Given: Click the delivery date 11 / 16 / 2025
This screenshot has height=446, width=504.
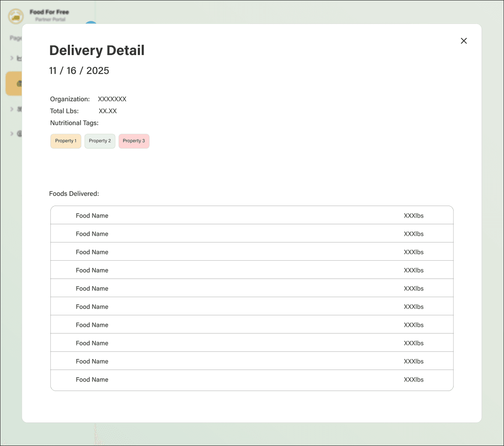Looking at the screenshot, I should click(x=79, y=71).
